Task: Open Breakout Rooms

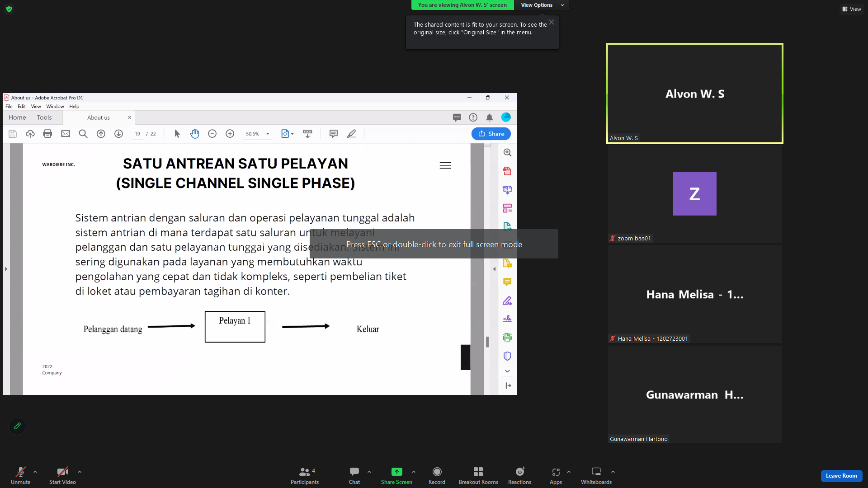Action: (478, 475)
